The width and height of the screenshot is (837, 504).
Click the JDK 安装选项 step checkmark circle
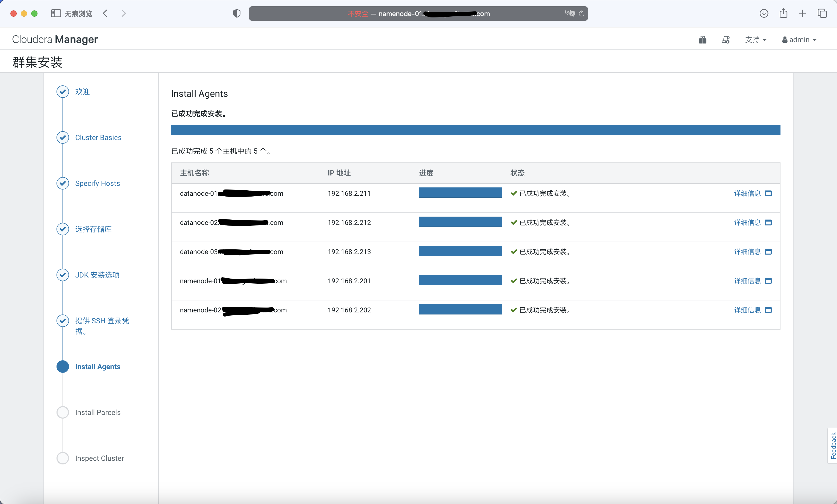tap(63, 275)
